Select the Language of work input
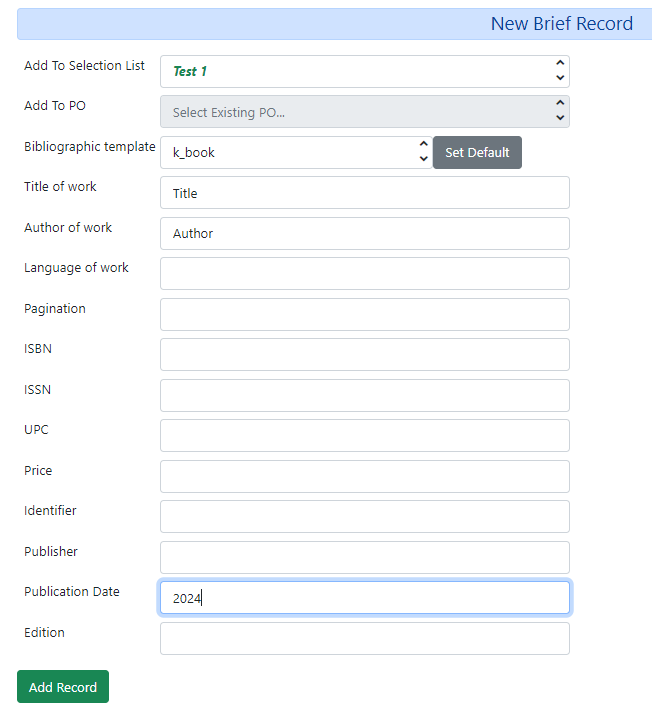This screenshot has width=652, height=711. (364, 274)
